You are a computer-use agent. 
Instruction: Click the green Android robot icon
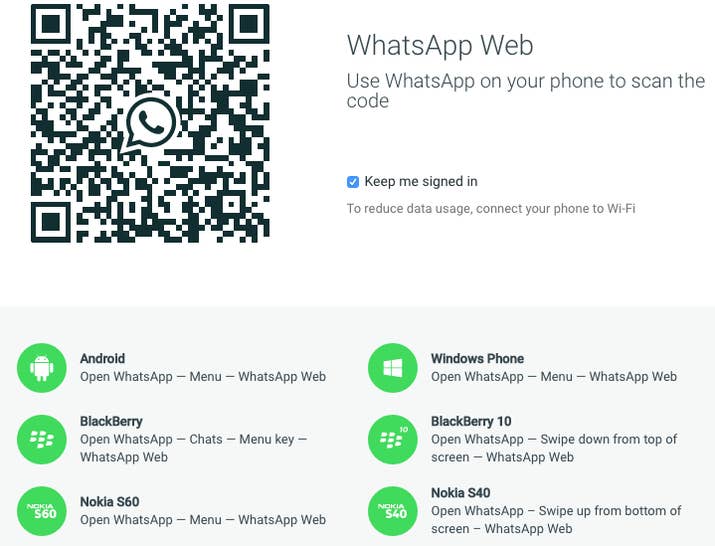41,368
